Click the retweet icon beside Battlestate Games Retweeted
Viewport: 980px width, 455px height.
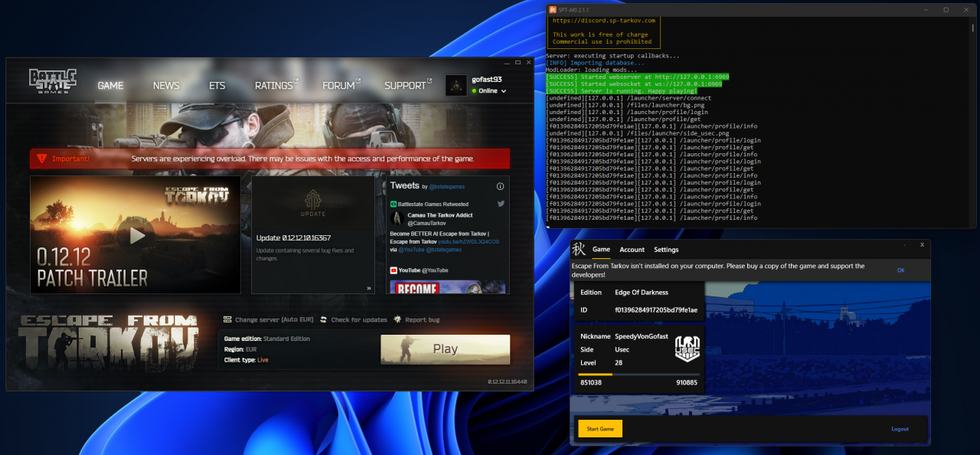394,205
